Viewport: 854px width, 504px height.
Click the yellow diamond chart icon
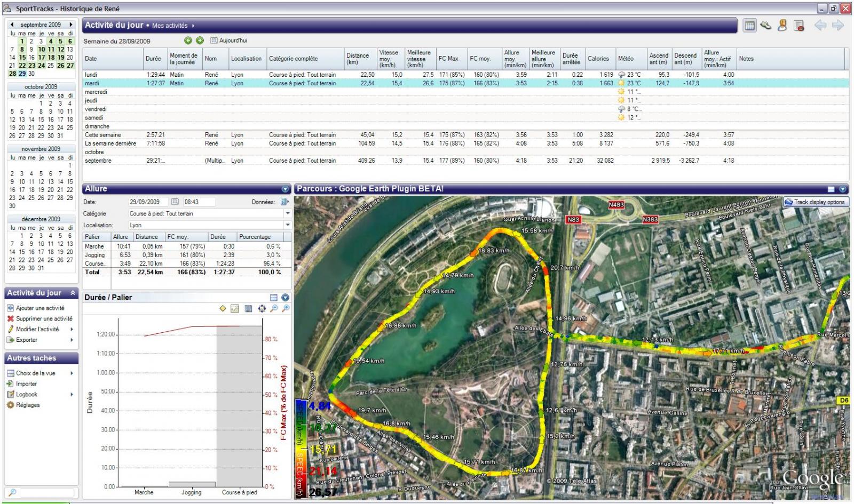click(x=223, y=309)
